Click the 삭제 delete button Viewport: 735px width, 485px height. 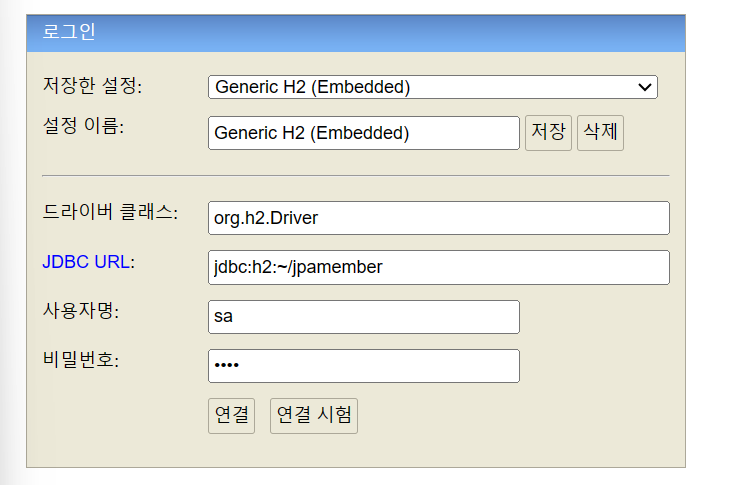pos(600,133)
